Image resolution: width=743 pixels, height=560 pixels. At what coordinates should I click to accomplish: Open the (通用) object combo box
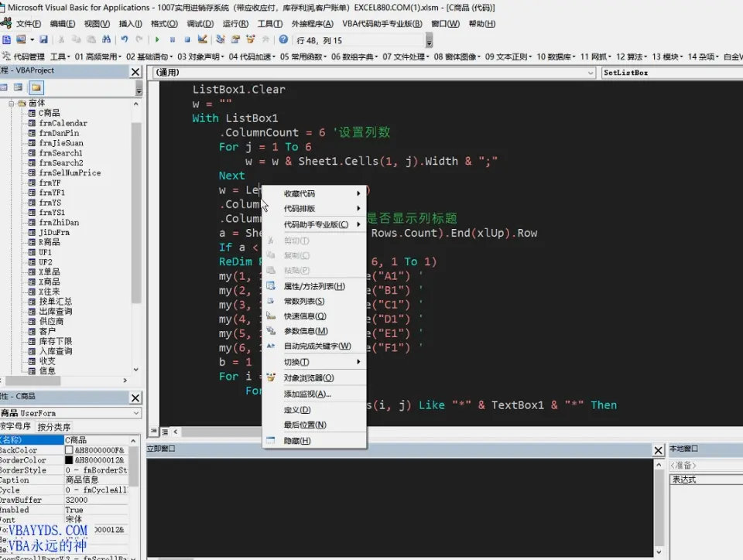pos(375,73)
